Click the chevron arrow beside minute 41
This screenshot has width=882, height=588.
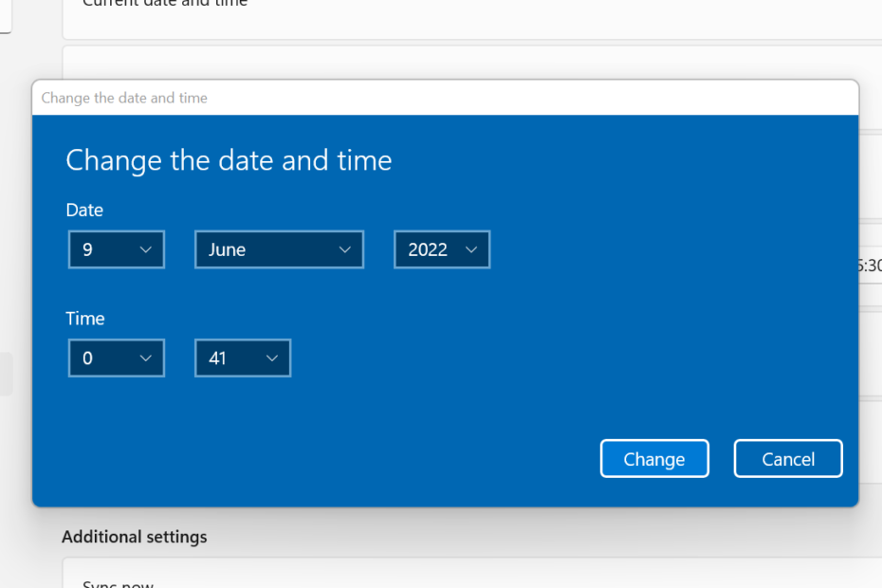pyautogui.click(x=272, y=358)
